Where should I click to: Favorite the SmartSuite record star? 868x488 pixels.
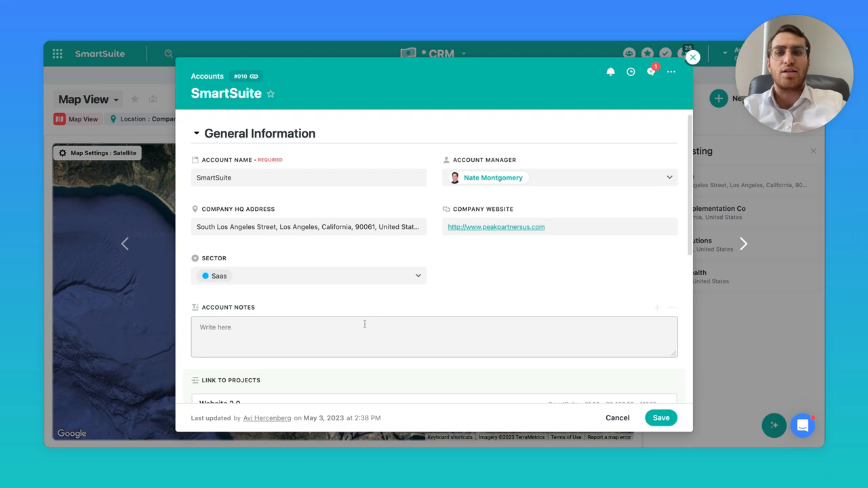point(271,94)
